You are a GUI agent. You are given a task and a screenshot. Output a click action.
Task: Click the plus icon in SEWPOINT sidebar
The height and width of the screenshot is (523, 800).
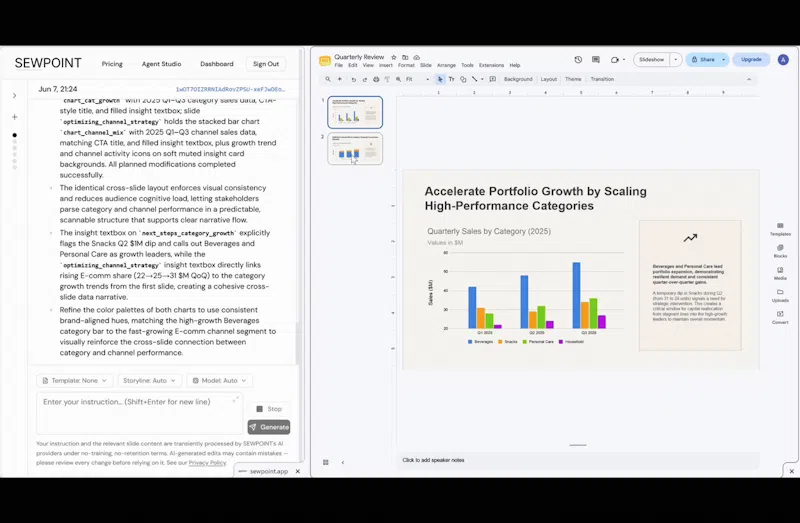[x=15, y=117]
